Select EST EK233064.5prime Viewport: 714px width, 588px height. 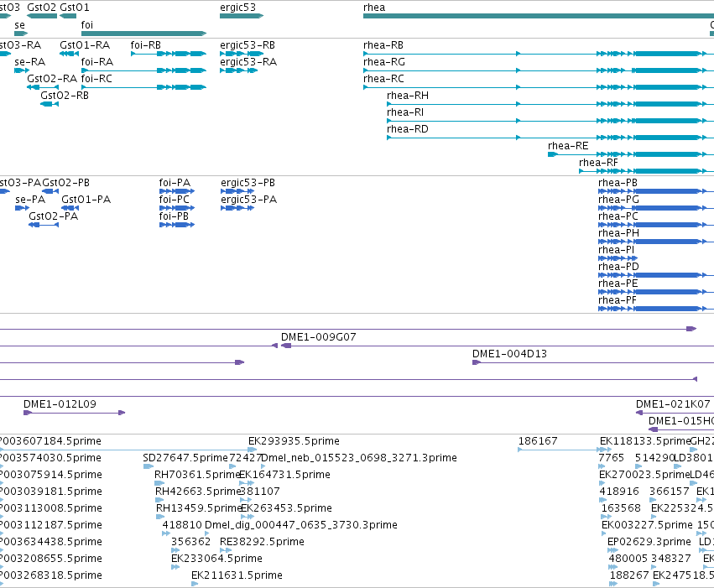click(175, 567)
